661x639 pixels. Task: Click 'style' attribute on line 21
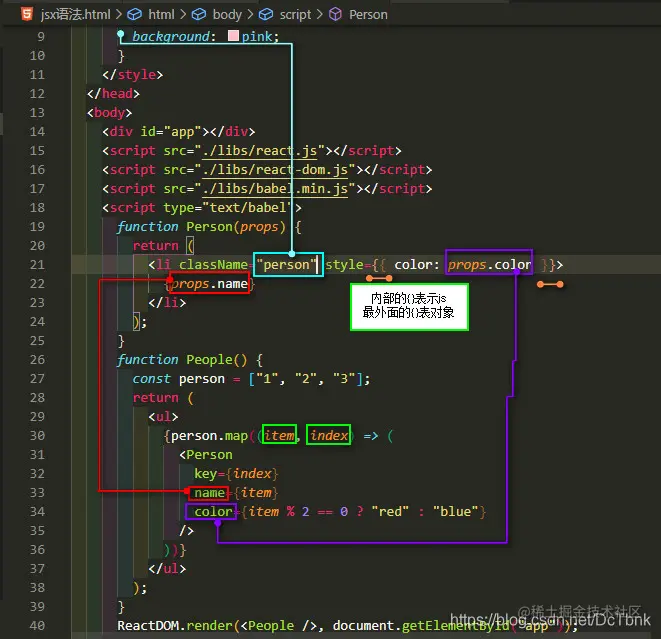344,265
